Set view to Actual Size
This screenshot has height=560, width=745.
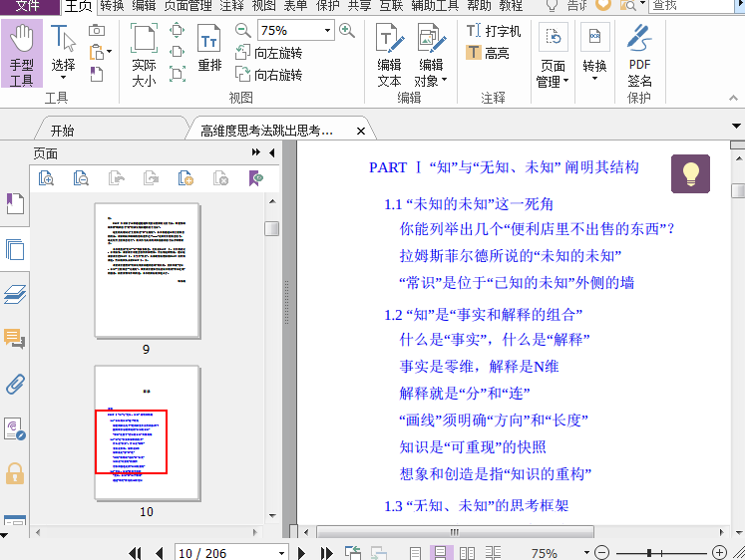(144, 55)
